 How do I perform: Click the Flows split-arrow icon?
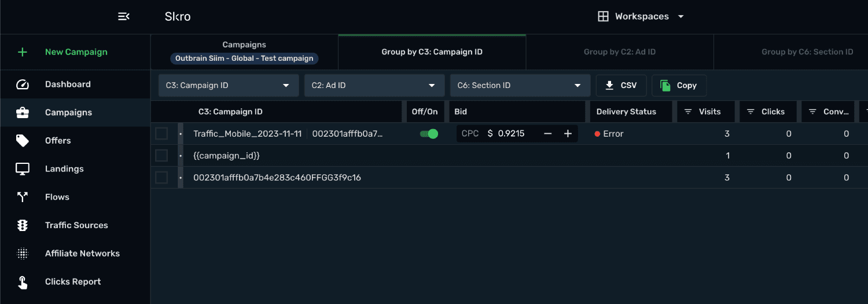point(23,197)
